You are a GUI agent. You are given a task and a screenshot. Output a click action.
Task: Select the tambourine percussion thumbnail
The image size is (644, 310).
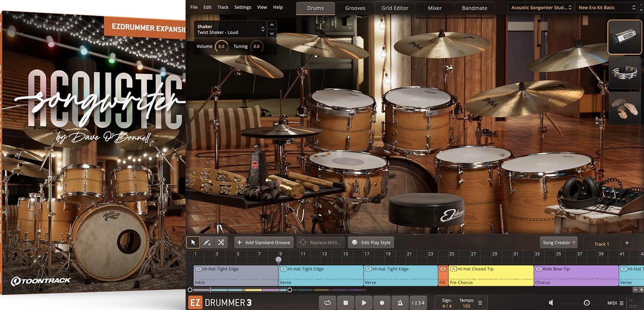tap(624, 73)
